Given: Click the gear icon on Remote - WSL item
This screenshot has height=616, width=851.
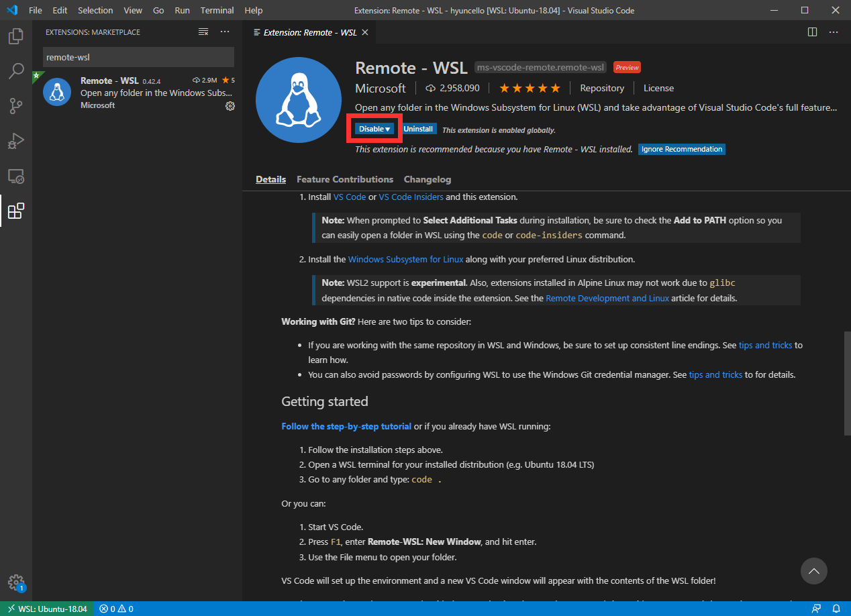Looking at the screenshot, I should coord(230,106).
